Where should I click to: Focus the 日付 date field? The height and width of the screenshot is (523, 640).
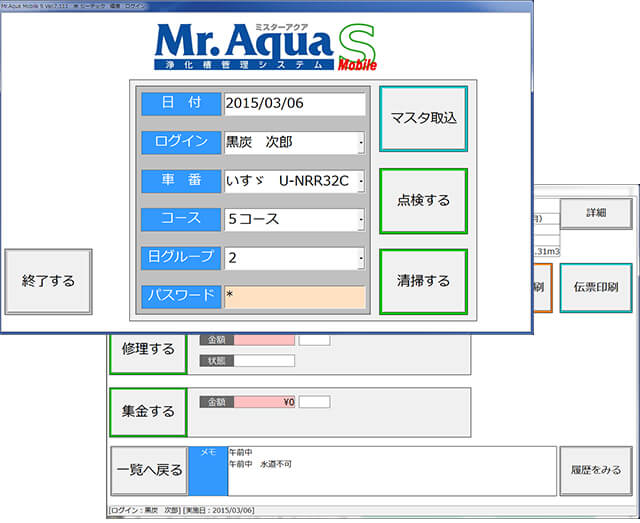pyautogui.click(x=294, y=104)
